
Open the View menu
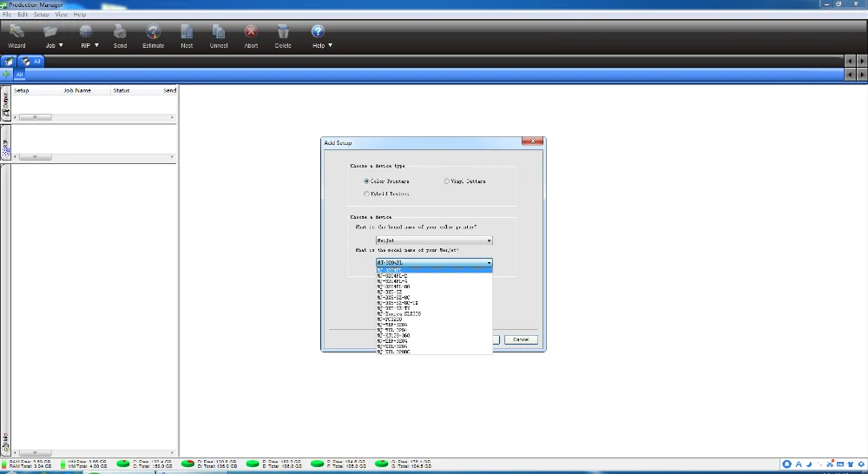coord(61,15)
